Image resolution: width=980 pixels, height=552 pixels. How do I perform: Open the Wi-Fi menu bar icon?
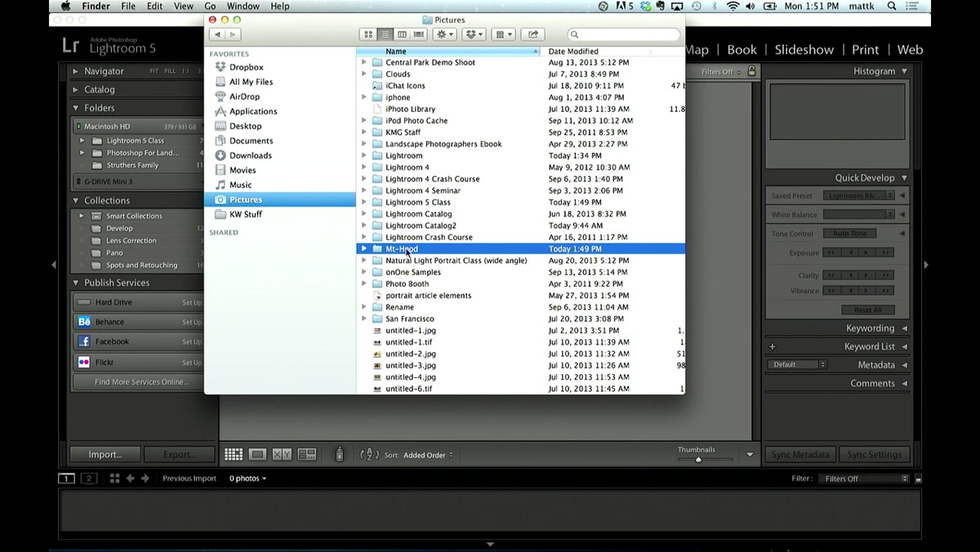click(x=733, y=7)
